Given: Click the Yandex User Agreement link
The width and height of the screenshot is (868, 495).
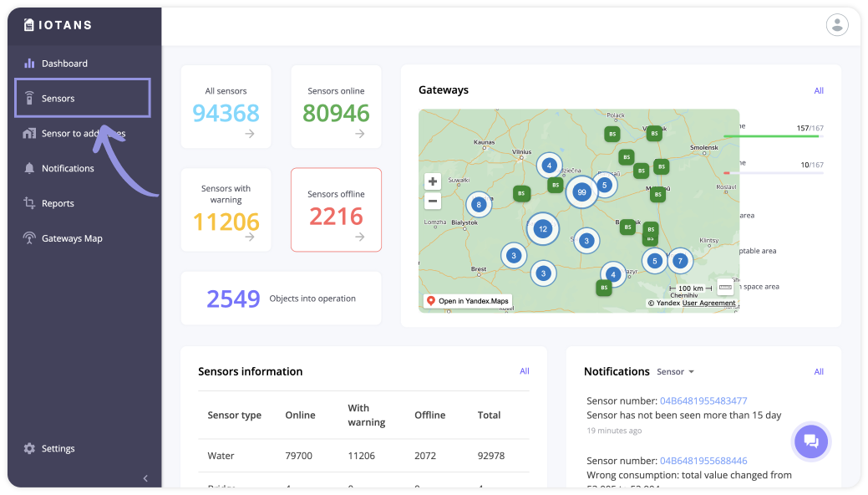Looking at the screenshot, I should 708,303.
